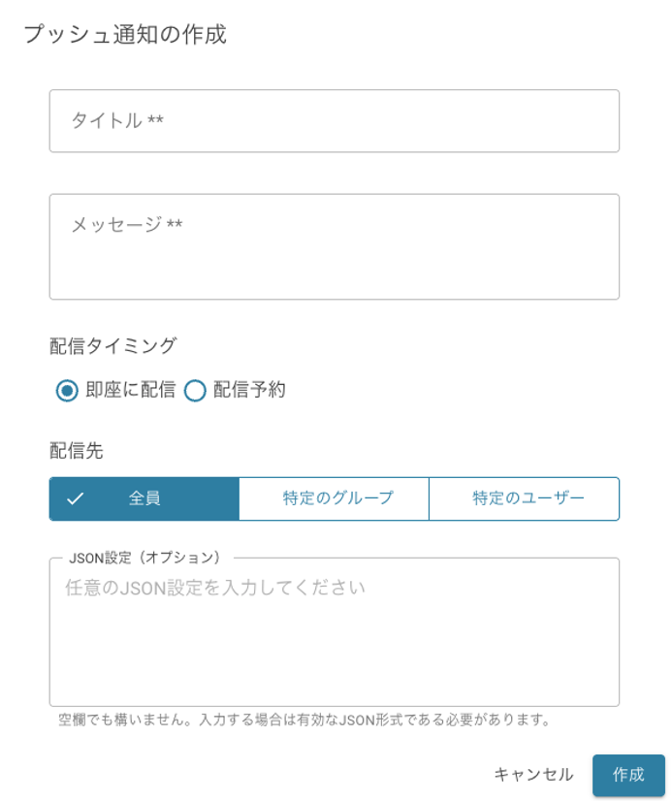Click the 配信タイミング section label
Image resolution: width=672 pixels, height=801 pixels.
point(112,345)
